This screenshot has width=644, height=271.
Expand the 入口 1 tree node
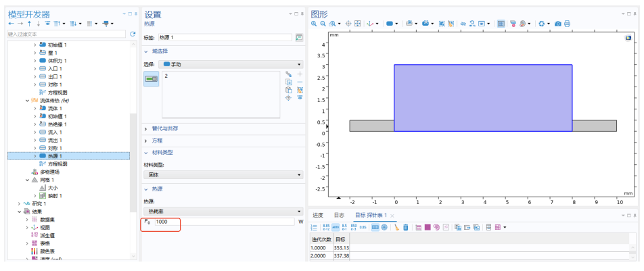[35, 68]
